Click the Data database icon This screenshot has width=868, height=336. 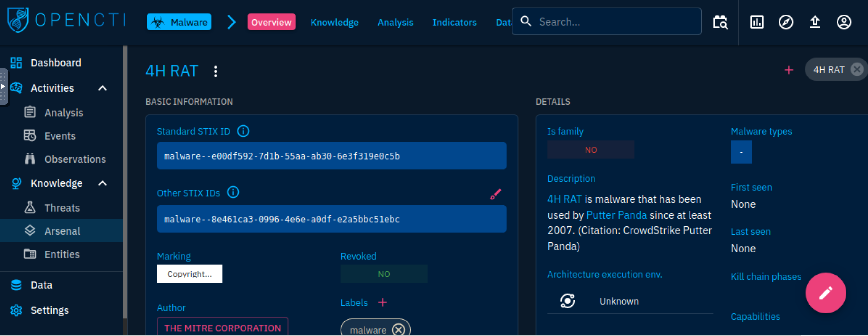16,285
